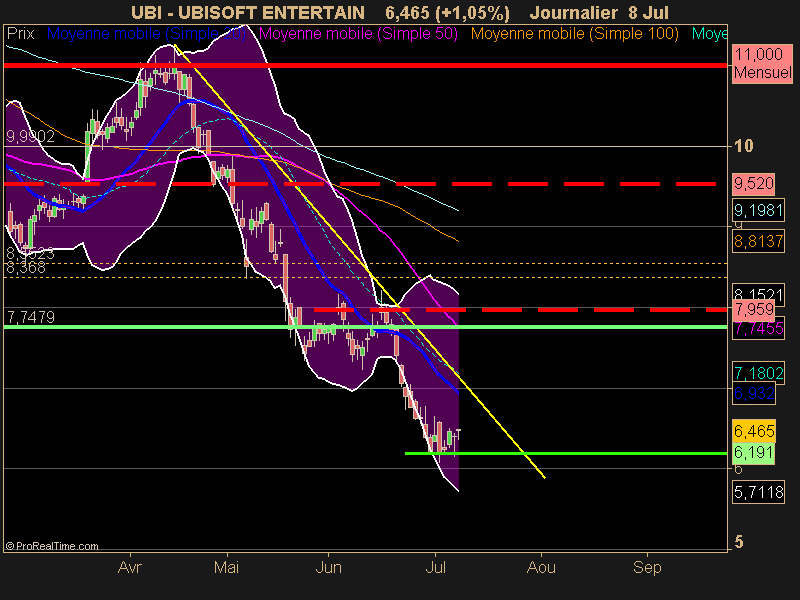The width and height of the screenshot is (800, 600).
Task: Select the yellow descending trend line
Action: 360,261
